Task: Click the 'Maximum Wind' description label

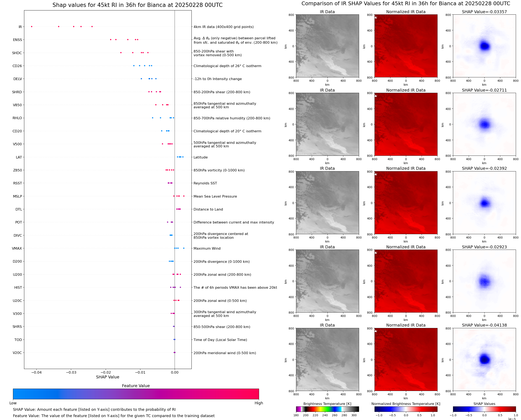Action: [207, 249]
